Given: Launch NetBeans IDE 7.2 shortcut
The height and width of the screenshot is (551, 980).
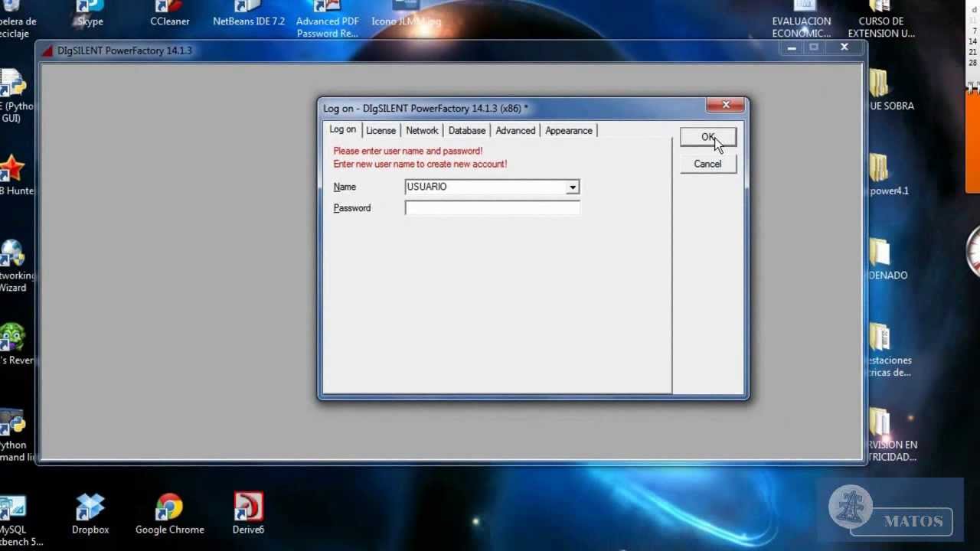Looking at the screenshot, I should [x=249, y=14].
